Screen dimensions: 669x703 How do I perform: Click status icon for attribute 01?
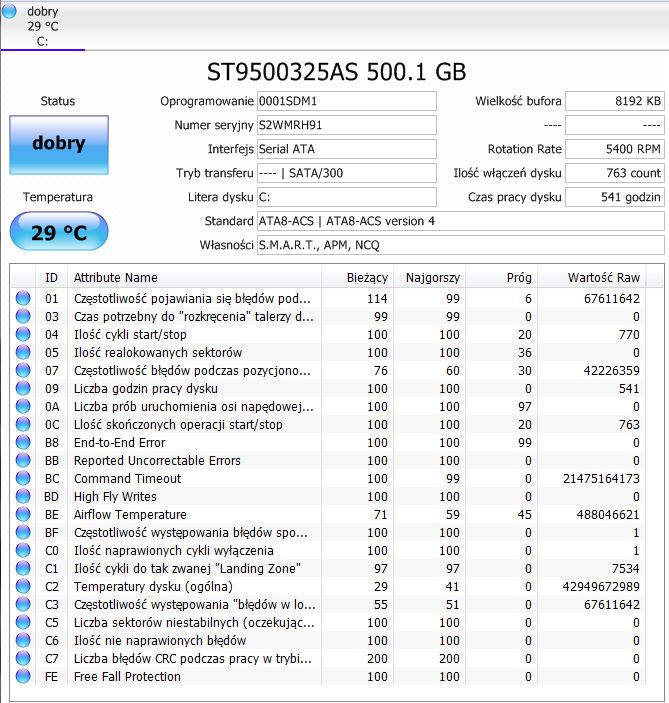click(23, 298)
